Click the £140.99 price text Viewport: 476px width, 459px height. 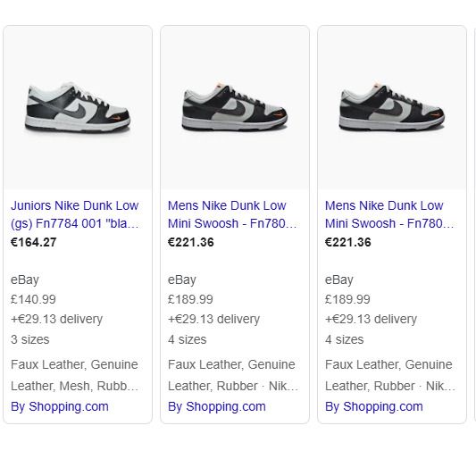pos(33,299)
